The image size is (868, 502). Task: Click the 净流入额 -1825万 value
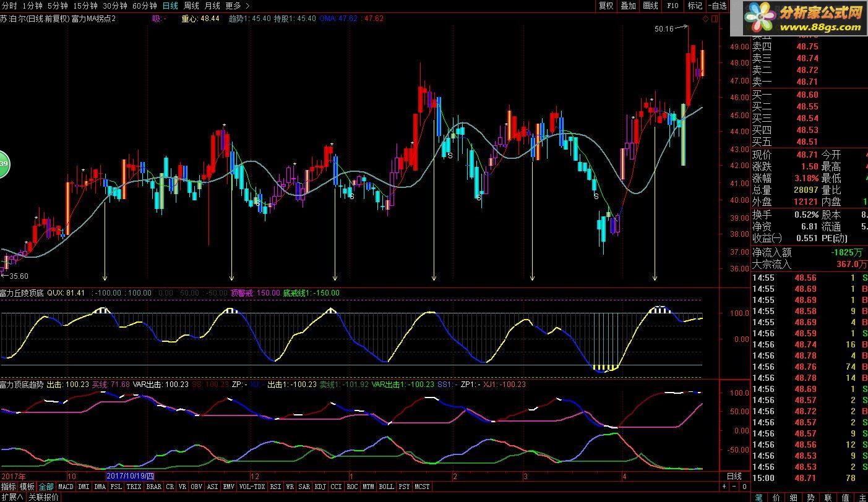[847, 252]
